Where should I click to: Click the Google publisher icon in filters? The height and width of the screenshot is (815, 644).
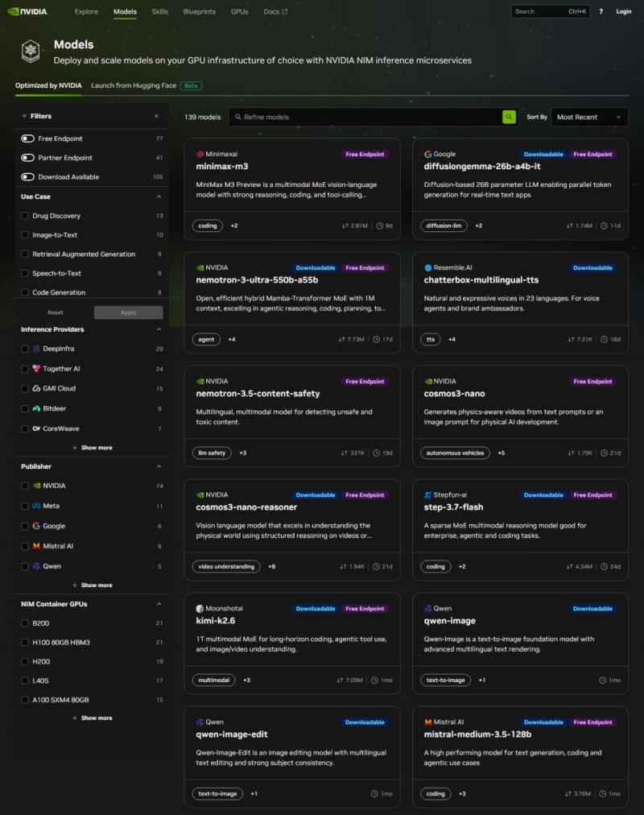pos(36,526)
